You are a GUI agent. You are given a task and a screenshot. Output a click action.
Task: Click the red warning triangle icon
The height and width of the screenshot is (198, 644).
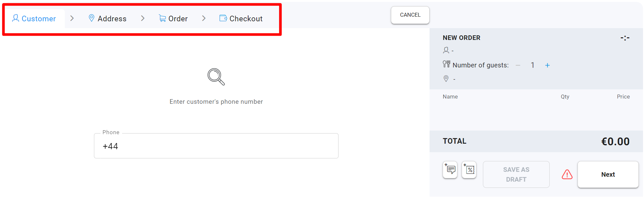pyautogui.click(x=567, y=174)
